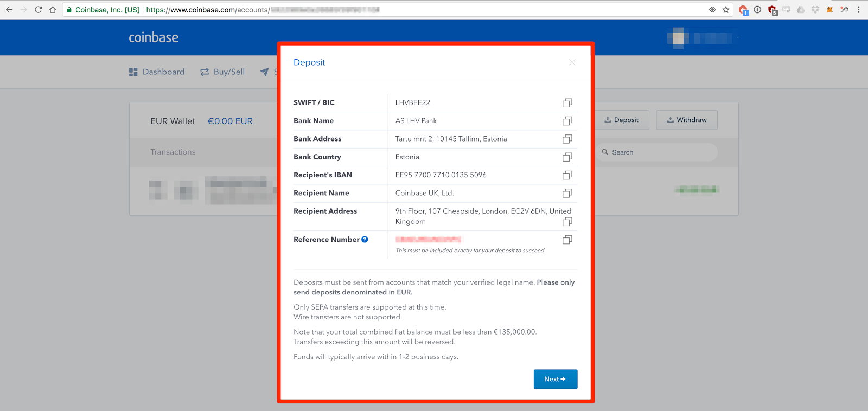Click the browser address bar URL

263,10
